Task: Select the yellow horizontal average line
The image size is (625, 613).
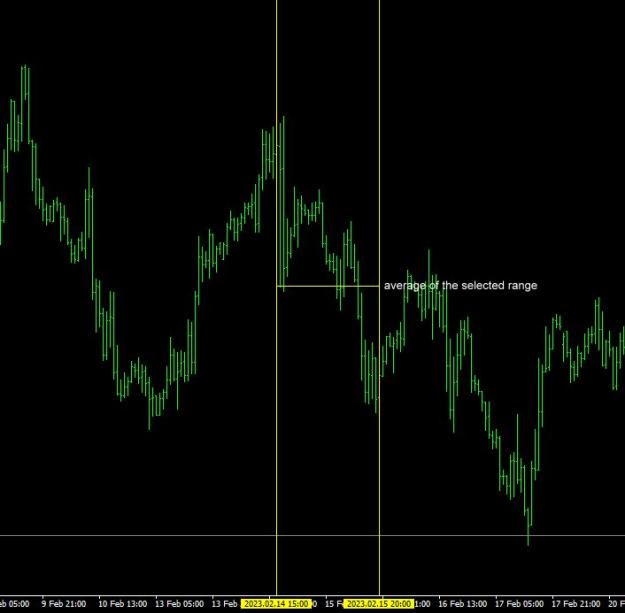Action: 328,286
